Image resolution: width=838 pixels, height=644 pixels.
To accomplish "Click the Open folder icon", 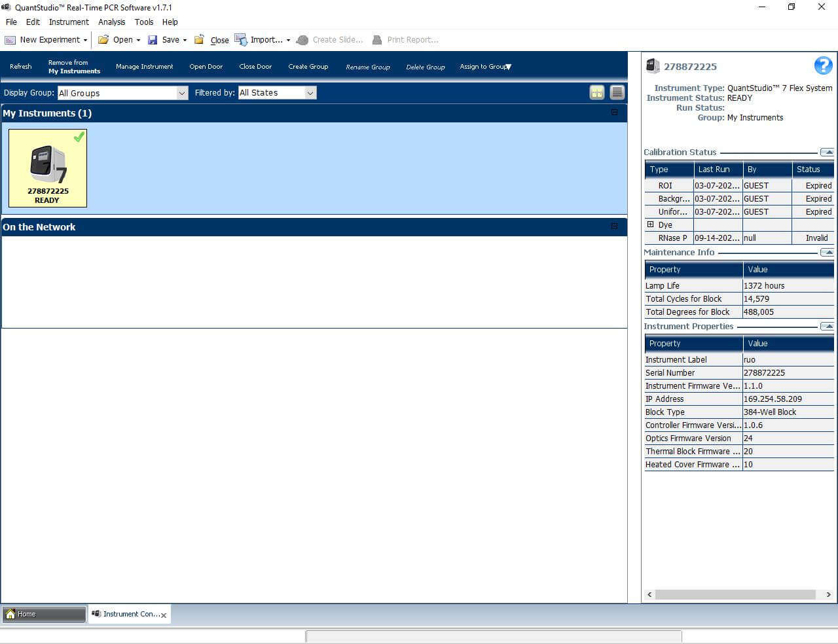I will point(103,40).
